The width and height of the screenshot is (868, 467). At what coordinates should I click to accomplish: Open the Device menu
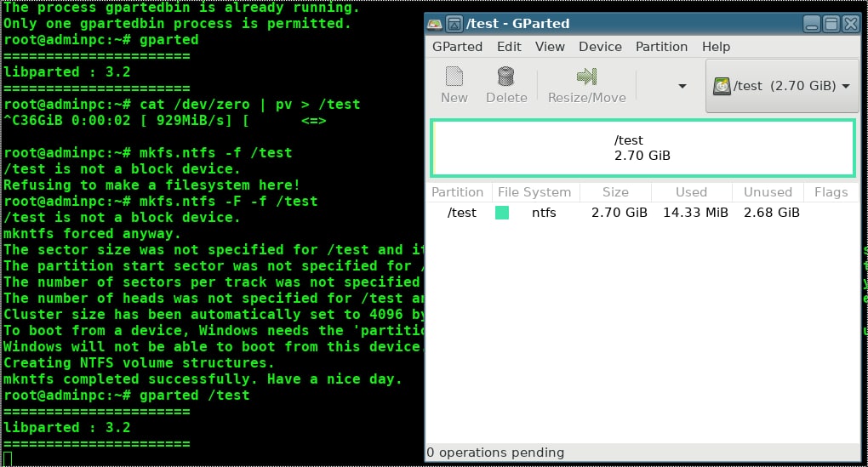600,47
